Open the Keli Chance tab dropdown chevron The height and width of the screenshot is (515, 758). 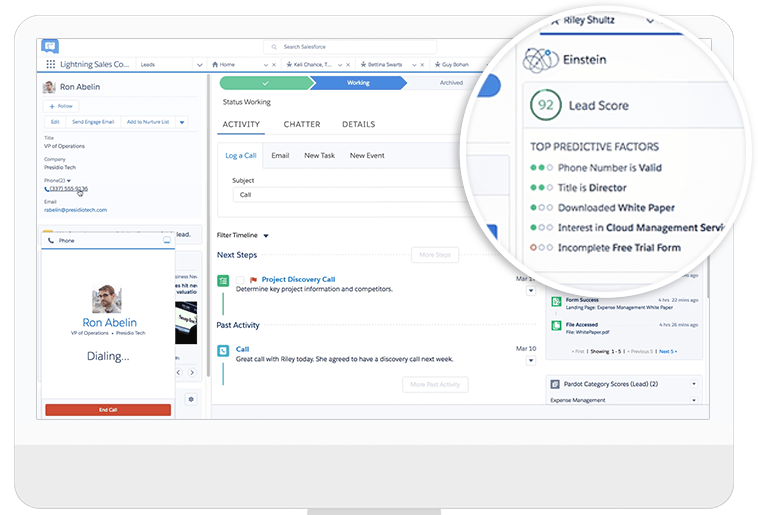click(x=340, y=65)
